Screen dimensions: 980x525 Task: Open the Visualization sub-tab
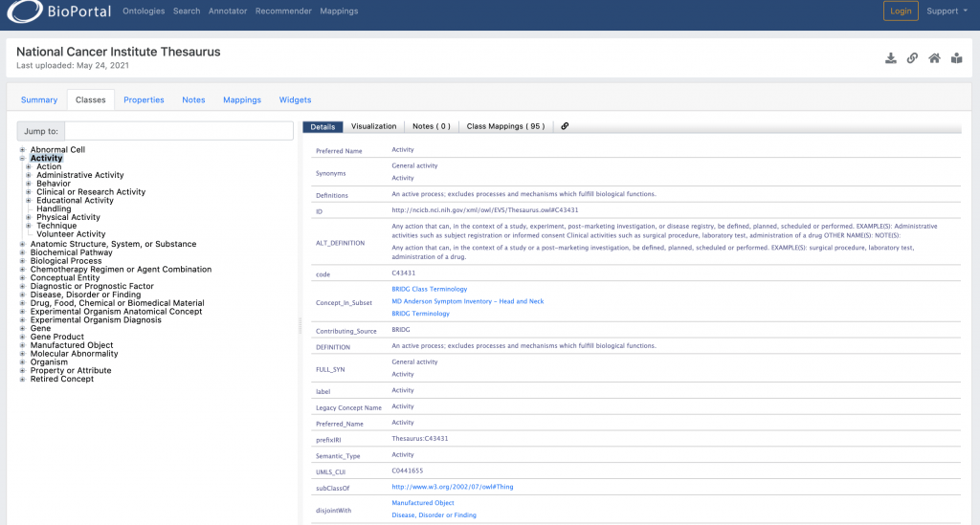click(x=374, y=126)
